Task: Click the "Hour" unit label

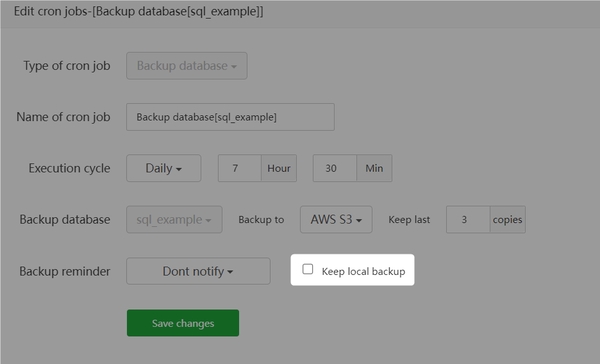Action: pos(279,169)
